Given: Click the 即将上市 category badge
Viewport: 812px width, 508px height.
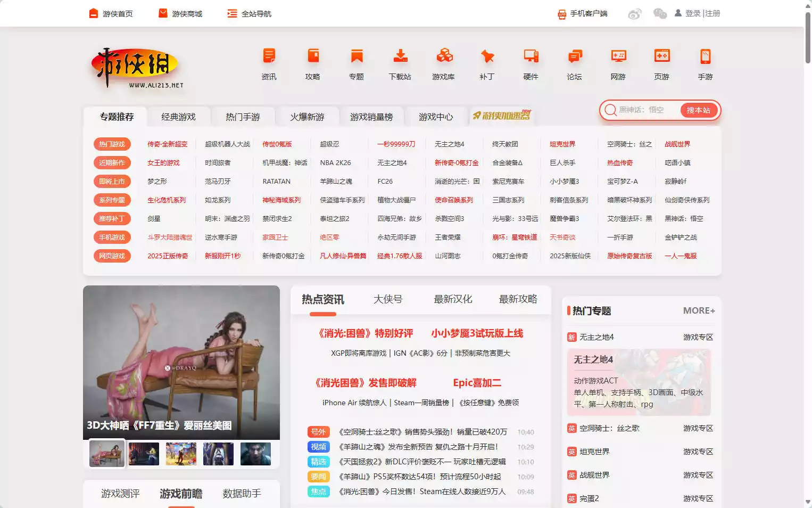Looking at the screenshot, I should click(x=112, y=182).
